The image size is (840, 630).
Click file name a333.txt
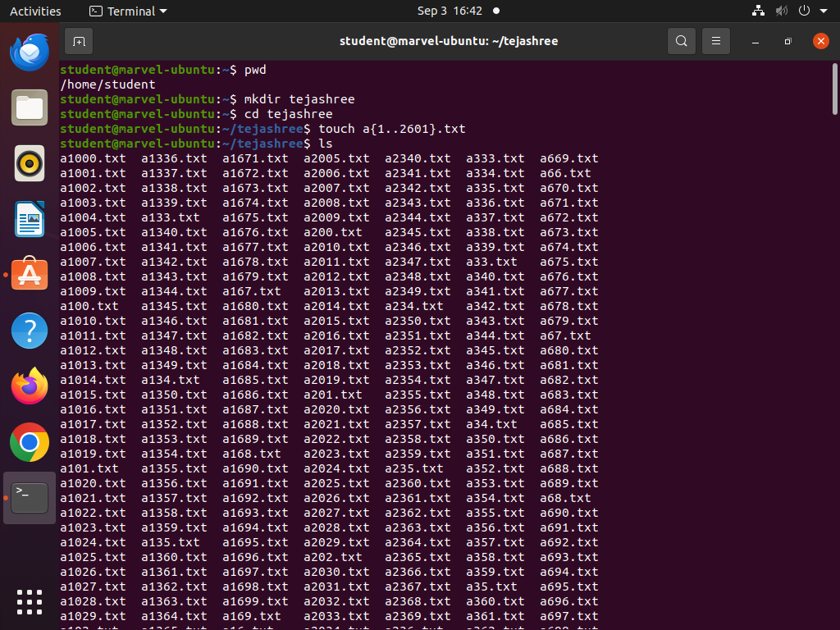tap(495, 158)
